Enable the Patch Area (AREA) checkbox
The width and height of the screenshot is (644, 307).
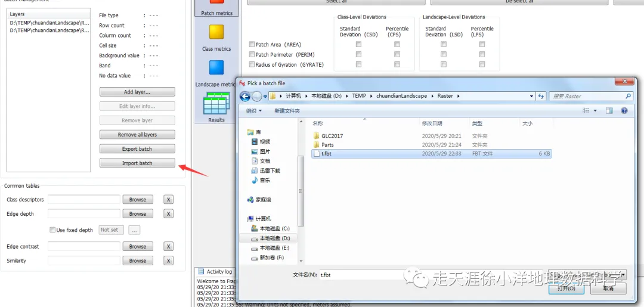click(x=252, y=44)
